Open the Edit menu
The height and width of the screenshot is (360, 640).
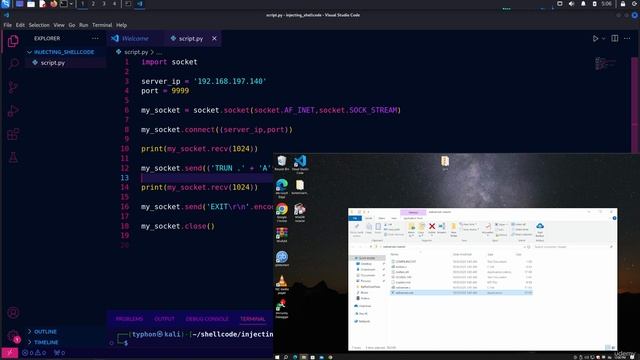pyautogui.click(x=20, y=25)
